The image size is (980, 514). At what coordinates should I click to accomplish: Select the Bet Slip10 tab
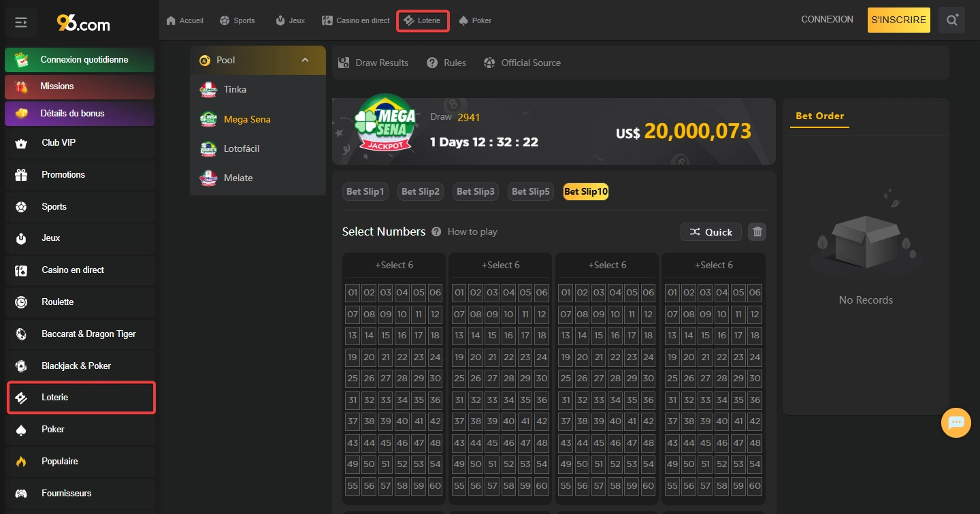pyautogui.click(x=586, y=192)
